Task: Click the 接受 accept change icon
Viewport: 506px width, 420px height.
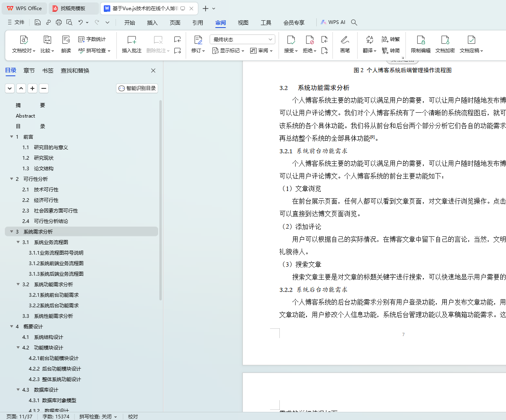Action: pos(291,40)
